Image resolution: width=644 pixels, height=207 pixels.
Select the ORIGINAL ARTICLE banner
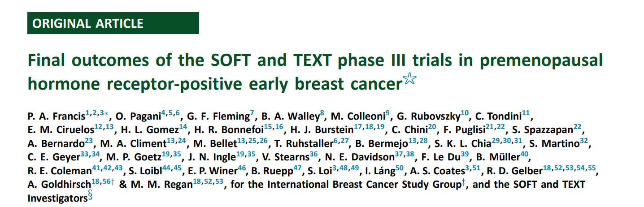tap(113, 23)
